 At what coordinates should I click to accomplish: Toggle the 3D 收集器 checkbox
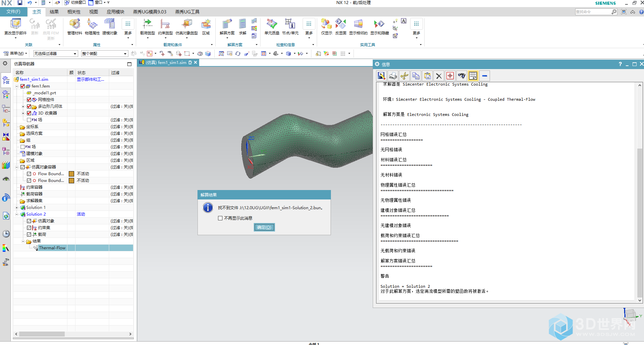[x=29, y=113]
